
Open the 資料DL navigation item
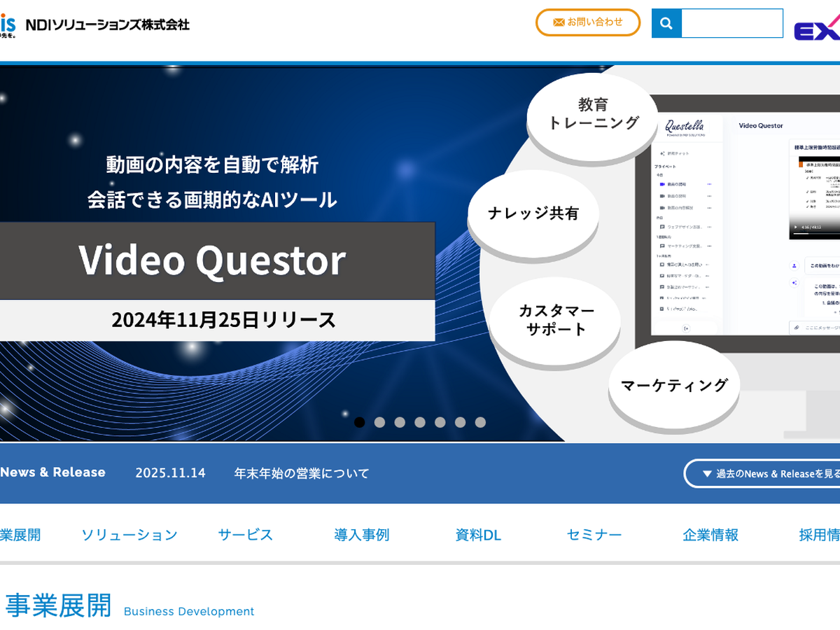[478, 535]
